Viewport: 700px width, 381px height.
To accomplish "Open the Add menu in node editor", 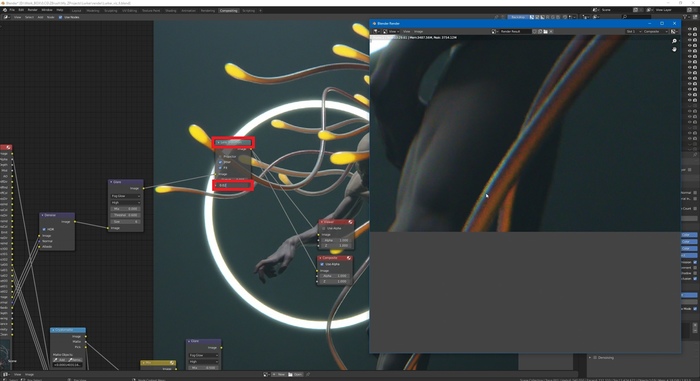I will click(x=40, y=17).
